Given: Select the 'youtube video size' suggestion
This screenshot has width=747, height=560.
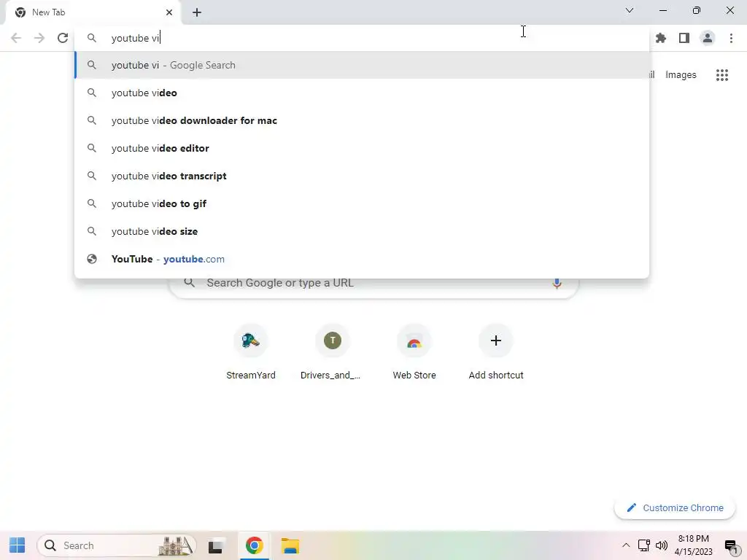Looking at the screenshot, I should 362,231.
